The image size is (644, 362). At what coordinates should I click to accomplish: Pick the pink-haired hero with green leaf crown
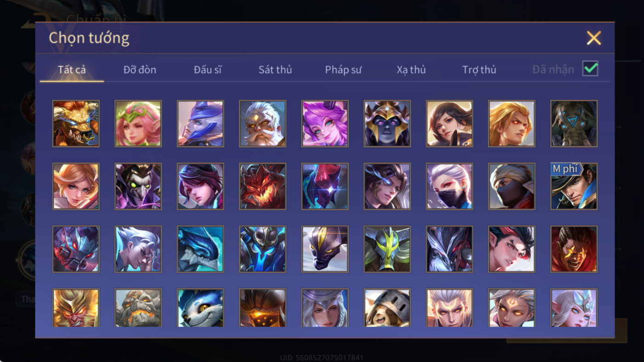pos(138,124)
